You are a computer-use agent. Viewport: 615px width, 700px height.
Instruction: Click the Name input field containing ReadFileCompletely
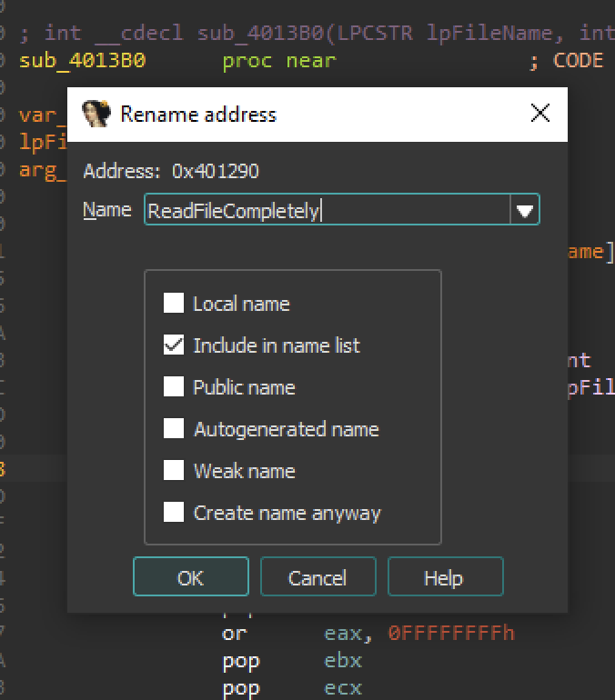tap(327, 210)
